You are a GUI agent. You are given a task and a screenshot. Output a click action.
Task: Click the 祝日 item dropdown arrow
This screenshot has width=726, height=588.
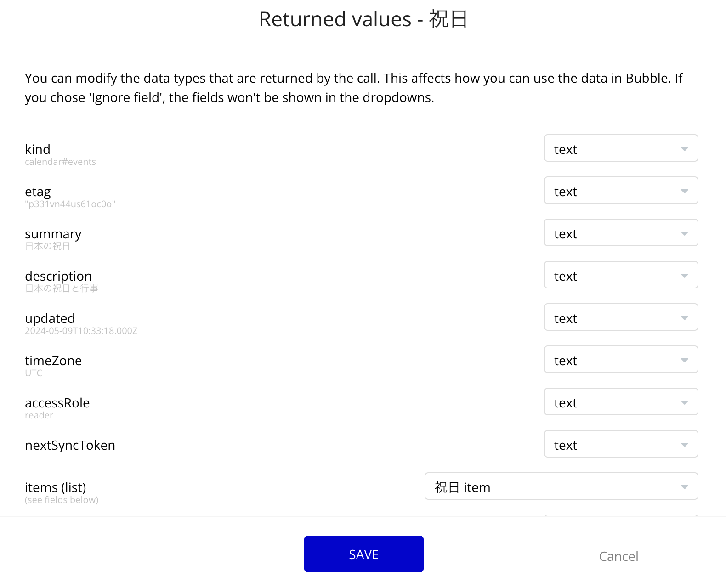point(684,487)
